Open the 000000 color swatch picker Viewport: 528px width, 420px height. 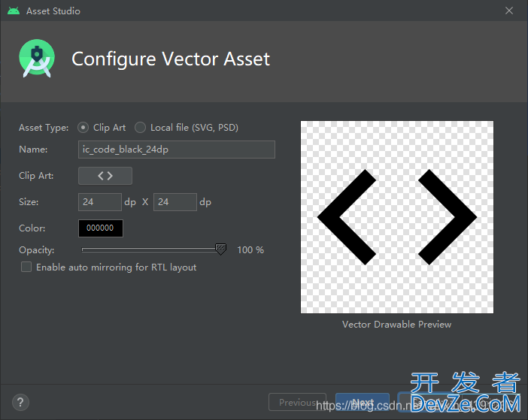click(100, 228)
